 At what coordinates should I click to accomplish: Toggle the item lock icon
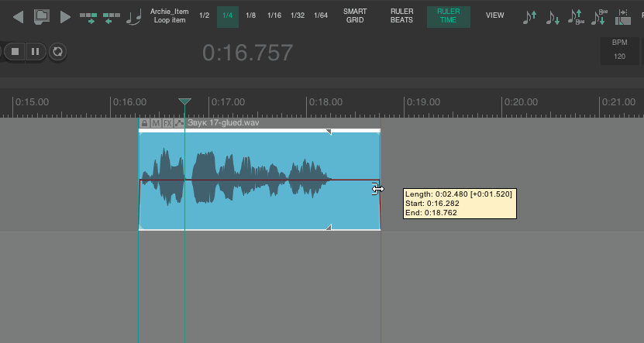pos(144,123)
